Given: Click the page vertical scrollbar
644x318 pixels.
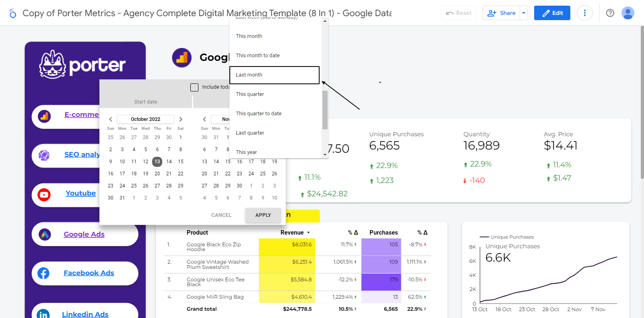Looking at the screenshot, I should 642,102.
